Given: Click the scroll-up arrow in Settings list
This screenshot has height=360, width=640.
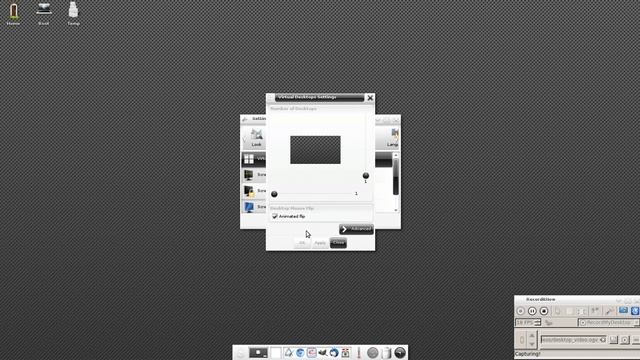Looking at the screenshot, I should coord(396,155).
